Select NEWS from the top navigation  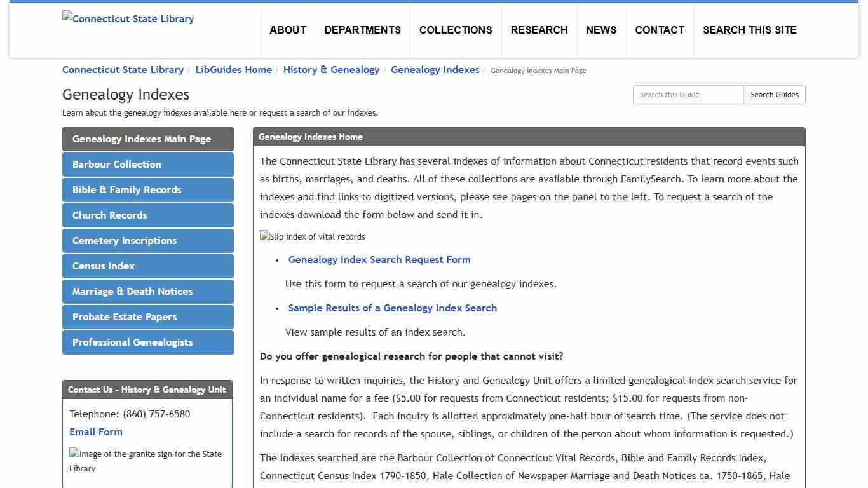click(601, 30)
